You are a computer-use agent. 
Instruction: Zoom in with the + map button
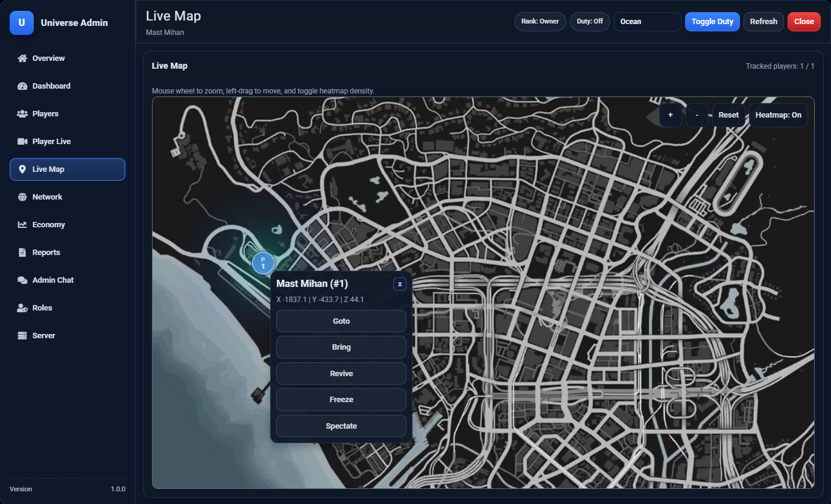[x=670, y=115]
